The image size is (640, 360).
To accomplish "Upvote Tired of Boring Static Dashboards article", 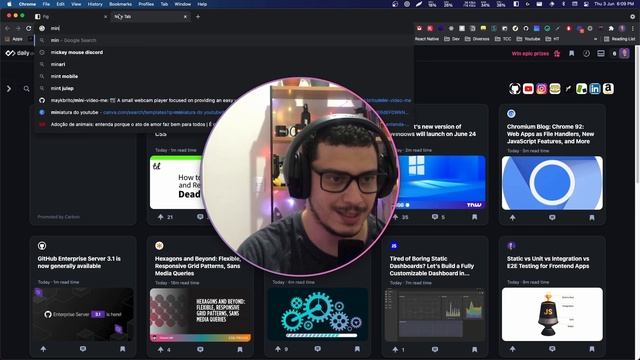I will (x=396, y=349).
